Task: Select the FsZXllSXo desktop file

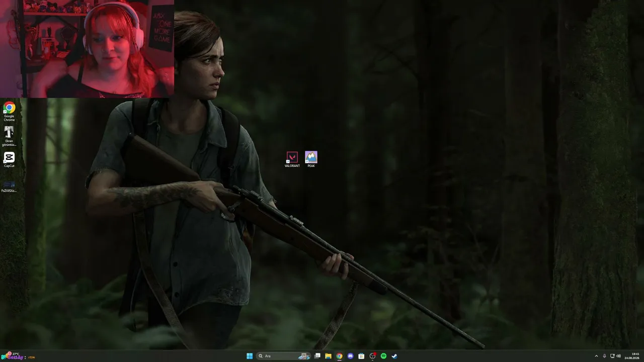Action: click(x=9, y=186)
